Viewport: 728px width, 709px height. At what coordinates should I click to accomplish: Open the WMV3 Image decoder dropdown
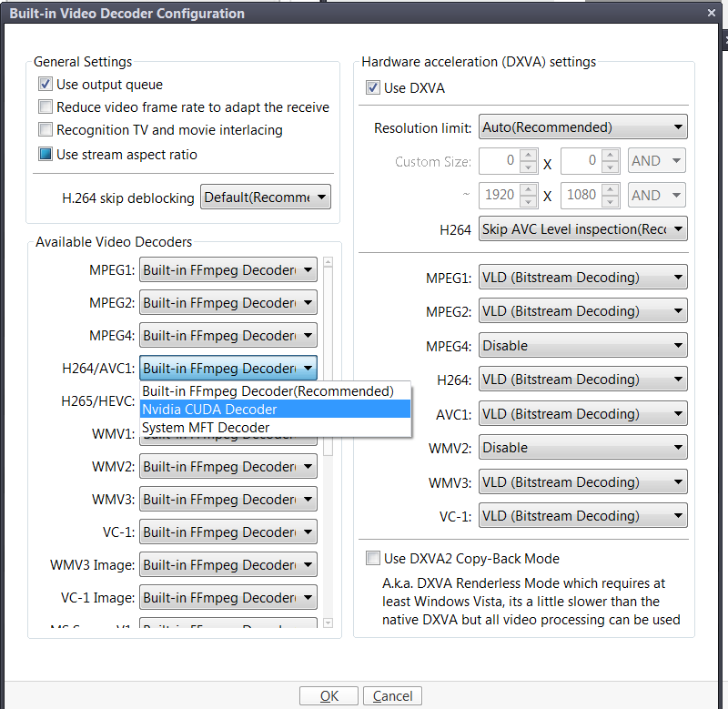(x=227, y=565)
